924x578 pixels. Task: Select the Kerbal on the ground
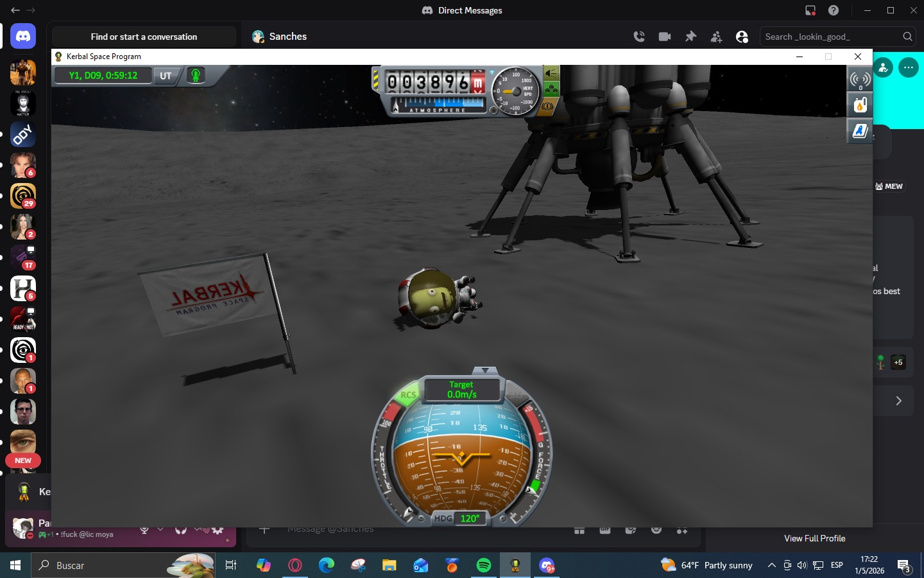coord(440,299)
